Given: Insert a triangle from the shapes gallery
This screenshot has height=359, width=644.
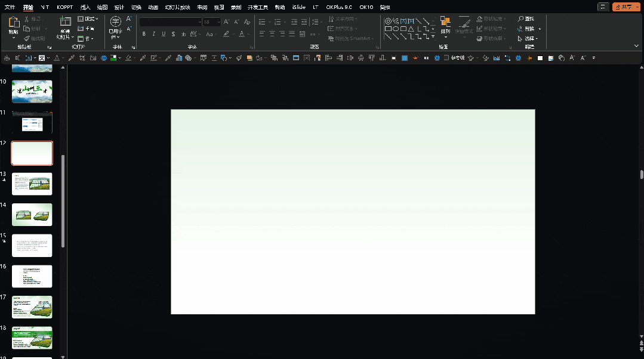Looking at the screenshot, I should tap(411, 29).
